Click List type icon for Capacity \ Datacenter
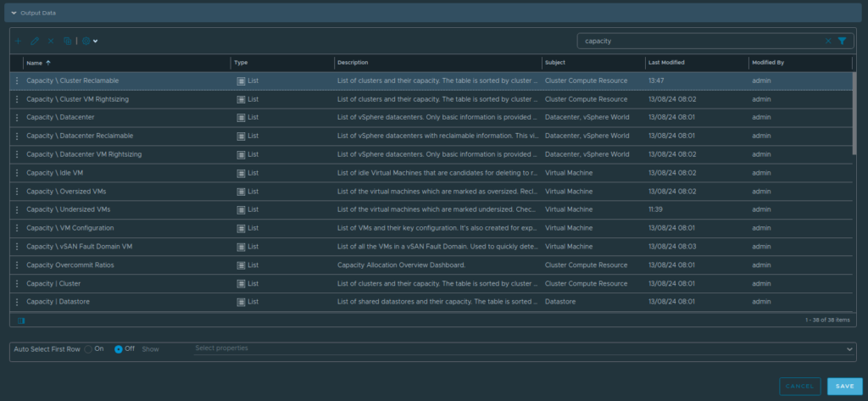Viewport: 868px width, 401px height. point(241,118)
